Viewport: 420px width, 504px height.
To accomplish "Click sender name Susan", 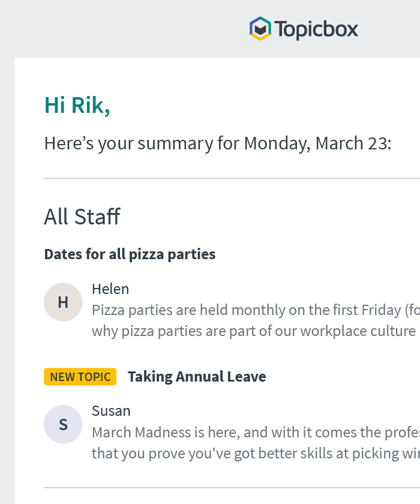I will pos(111,411).
